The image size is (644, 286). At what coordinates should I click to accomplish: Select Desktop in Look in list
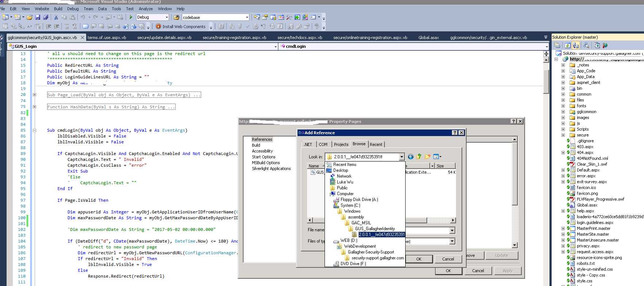[x=340, y=170]
